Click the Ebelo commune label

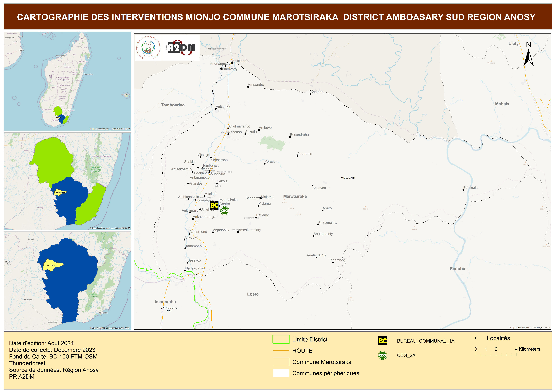[253, 294]
